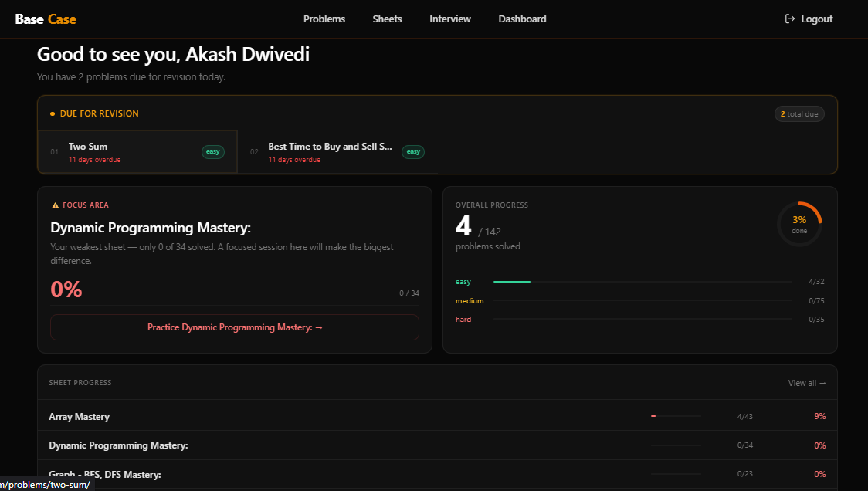Click the Dynamic Programming Mastery focus heading
Screen dimensions: 868x491
151,228
